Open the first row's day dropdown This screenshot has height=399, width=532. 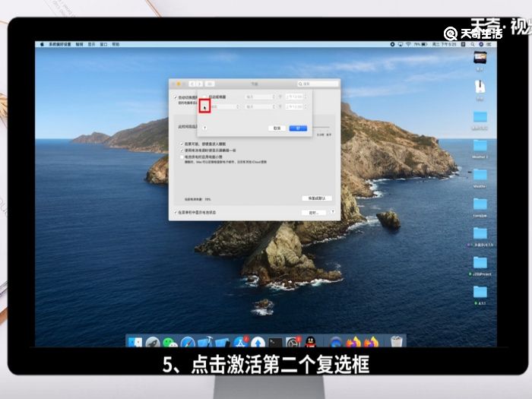pos(260,97)
